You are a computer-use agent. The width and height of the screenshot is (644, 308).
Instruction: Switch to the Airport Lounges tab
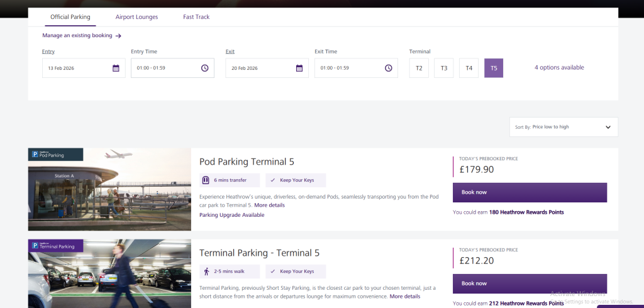(136, 17)
